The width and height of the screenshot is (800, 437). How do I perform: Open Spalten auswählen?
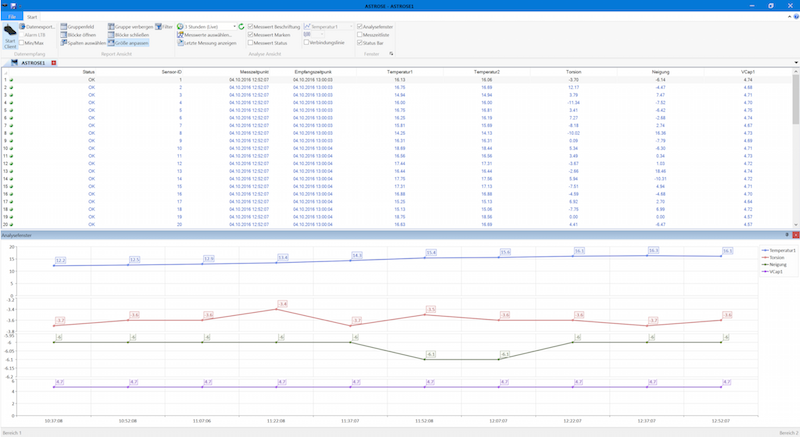coord(83,43)
